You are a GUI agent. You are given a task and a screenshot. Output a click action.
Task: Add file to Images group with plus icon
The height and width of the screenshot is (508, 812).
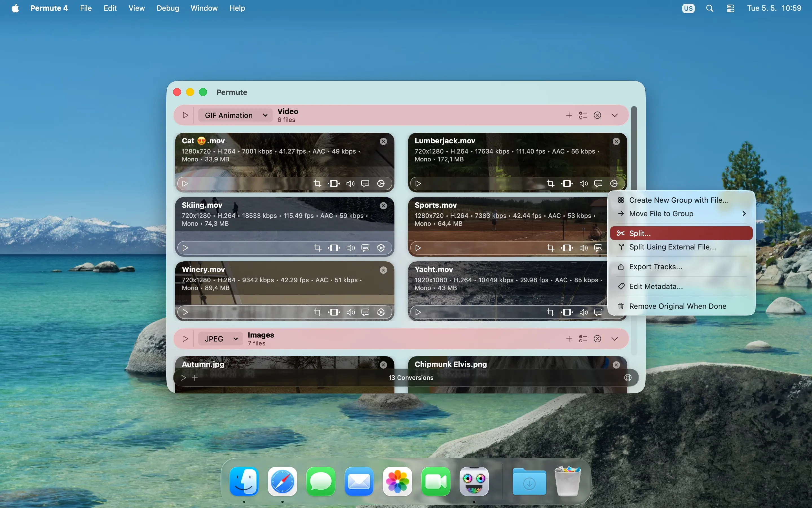tap(569, 339)
